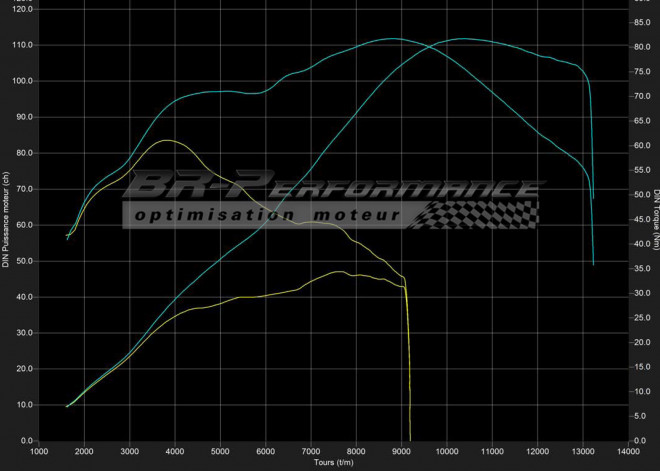Select the 'Tours (t/m)' x-axis title
Screen dimensions: 660x471
pos(334,463)
